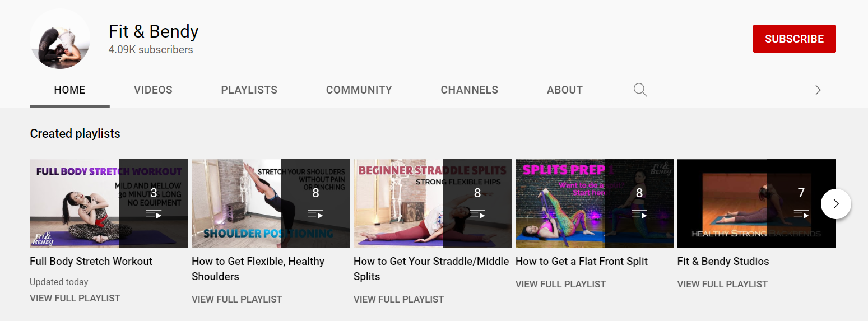The width and height of the screenshot is (868, 321).
Task: Open the Videos tab
Action: (153, 90)
